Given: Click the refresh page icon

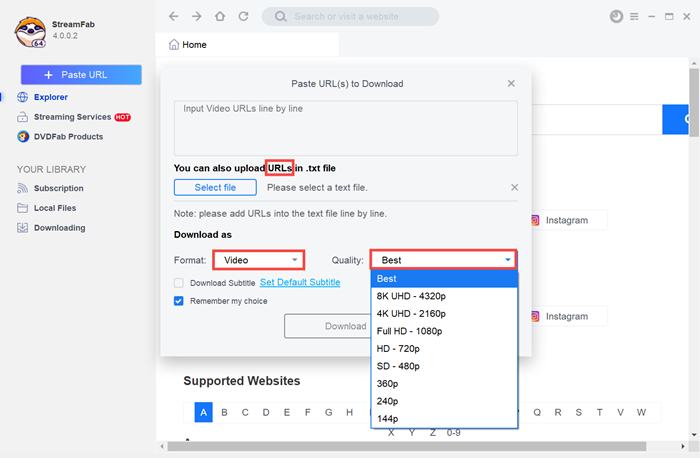Looking at the screenshot, I should (242, 17).
